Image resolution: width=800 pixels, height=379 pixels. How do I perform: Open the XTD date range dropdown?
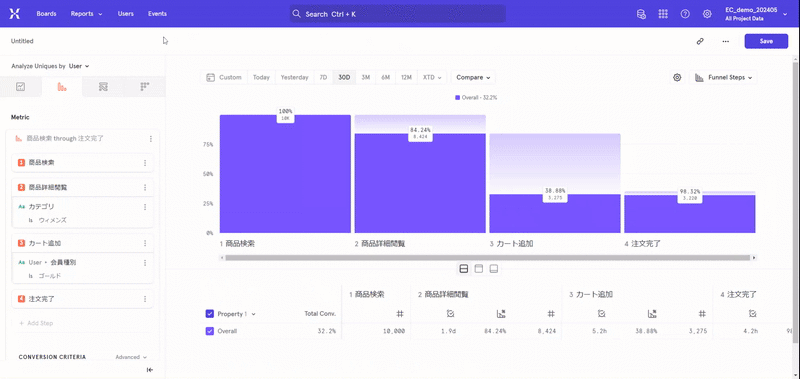pos(432,78)
